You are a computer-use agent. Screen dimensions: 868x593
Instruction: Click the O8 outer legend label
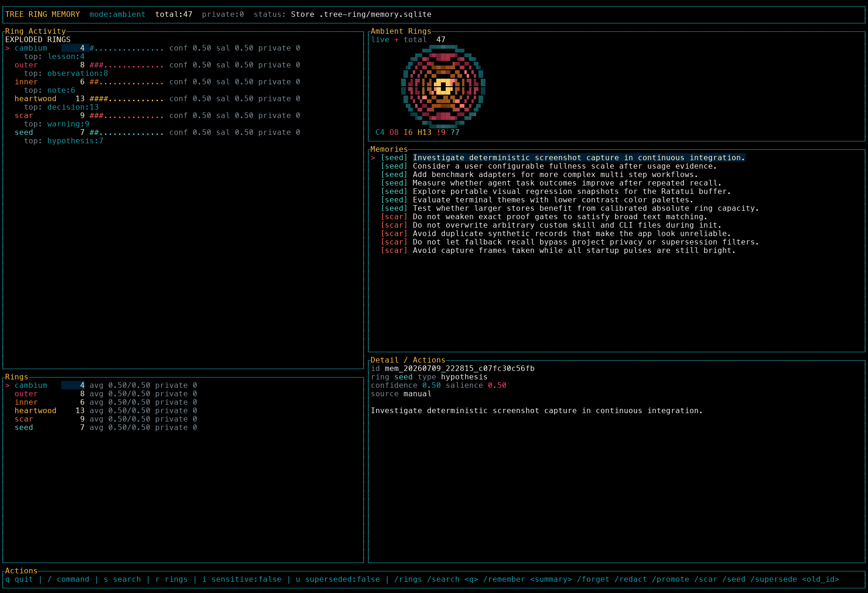(394, 133)
